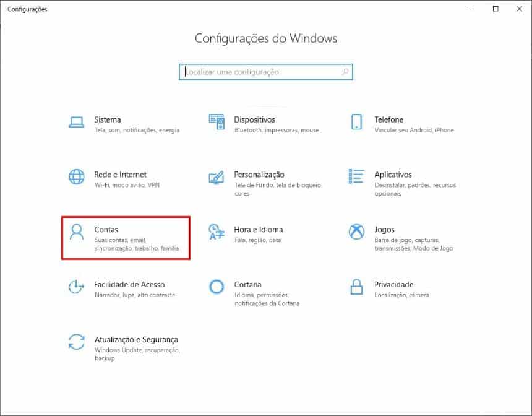
Task: Click 'Bluetooth, impressoras, mouse' description
Action: 277,130
